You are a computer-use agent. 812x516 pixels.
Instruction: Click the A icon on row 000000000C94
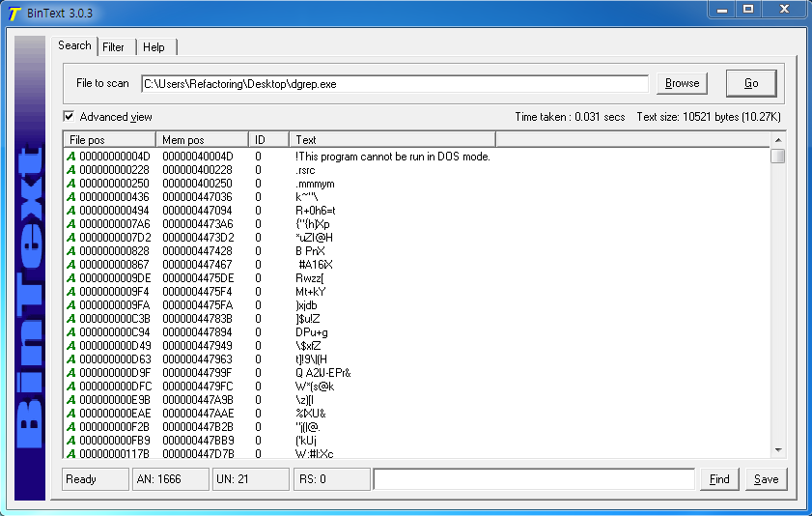70,332
